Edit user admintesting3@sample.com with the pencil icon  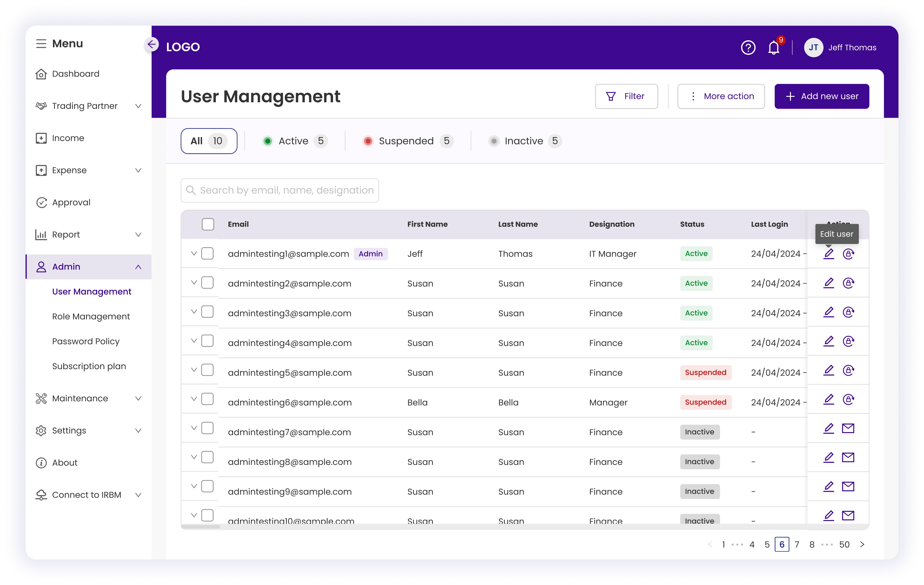pos(829,312)
